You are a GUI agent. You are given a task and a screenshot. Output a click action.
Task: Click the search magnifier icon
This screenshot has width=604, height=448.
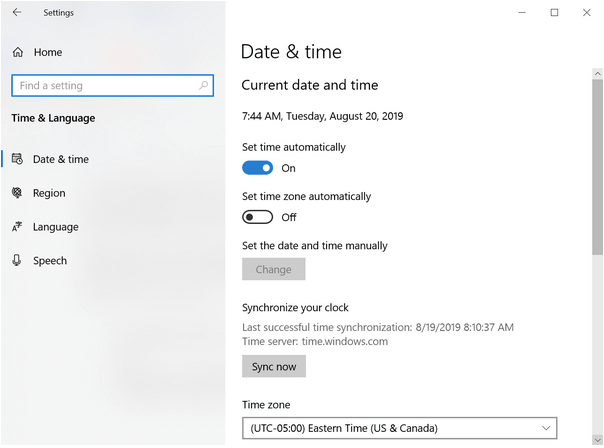[203, 85]
